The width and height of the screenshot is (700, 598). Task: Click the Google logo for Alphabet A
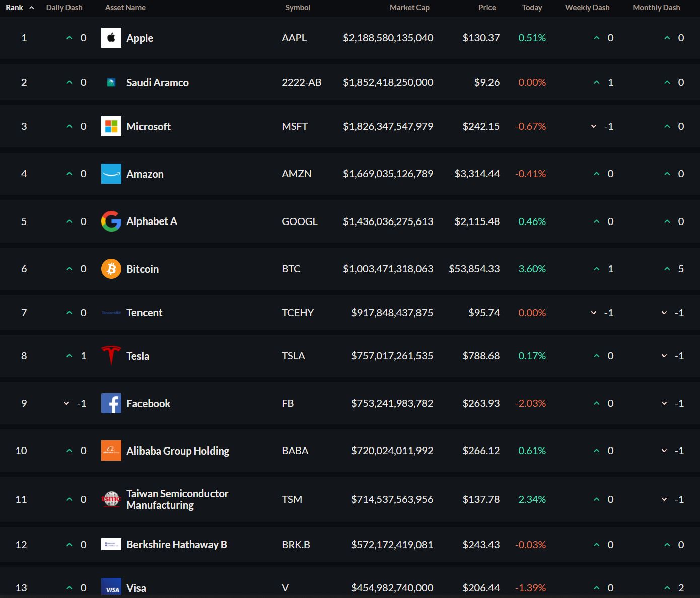click(111, 221)
